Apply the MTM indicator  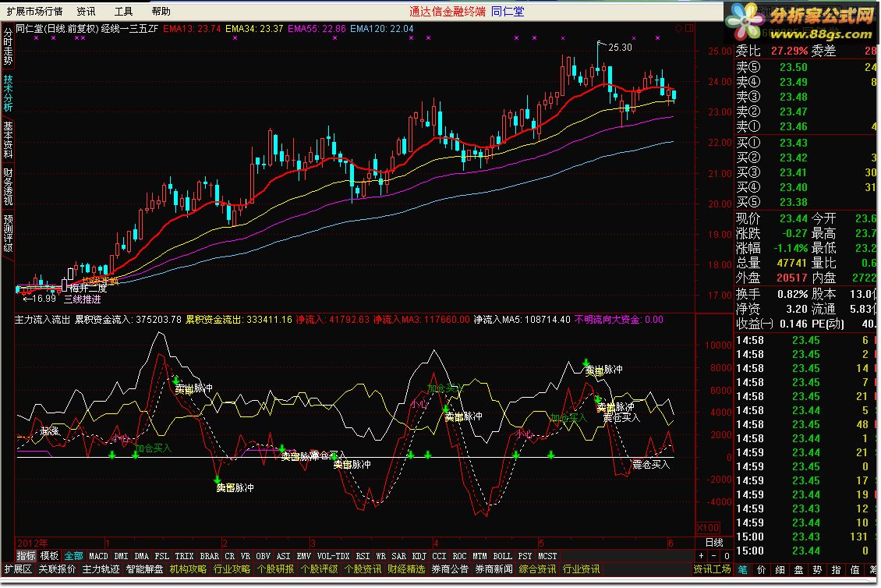[x=479, y=556]
